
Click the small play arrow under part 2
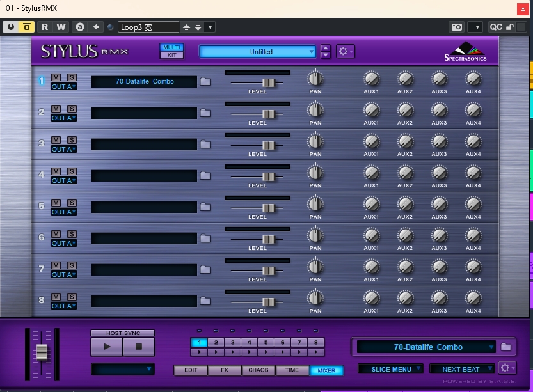[x=216, y=352]
